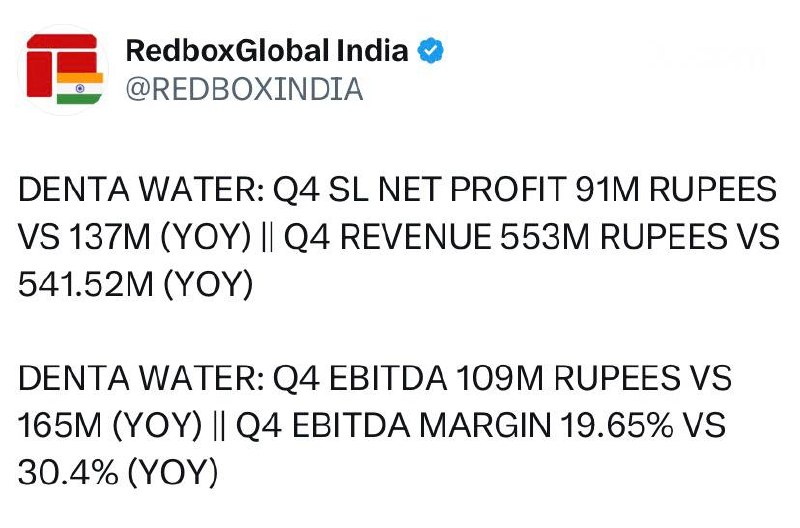Click the red box logo in the avatar
The height and width of the screenshot is (528, 800).
tap(62, 65)
